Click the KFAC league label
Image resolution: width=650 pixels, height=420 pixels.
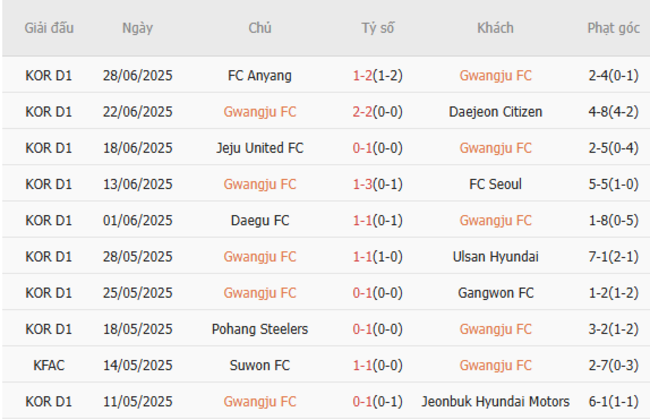point(49,365)
